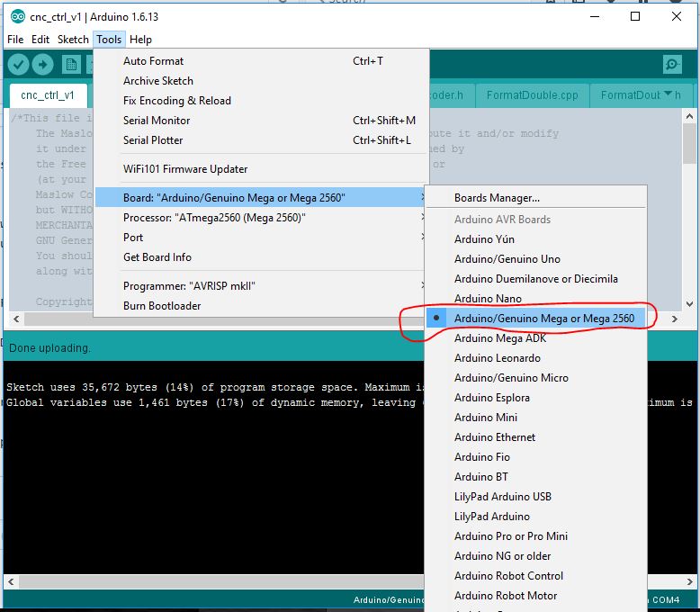Screen dimensions: 700x612
Task: Select Fix Encoding & Reload
Action: (x=260, y=101)
